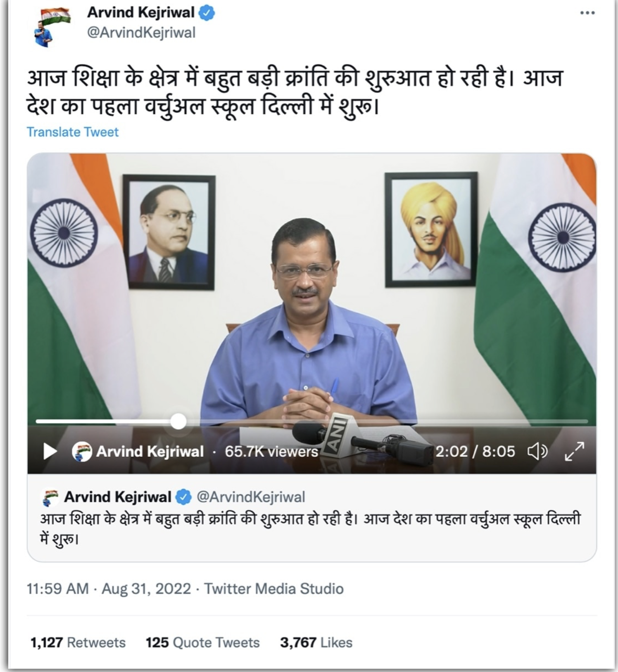Click the small avatar in the video player bar
The width and height of the screenshot is (618, 672).
(82, 451)
